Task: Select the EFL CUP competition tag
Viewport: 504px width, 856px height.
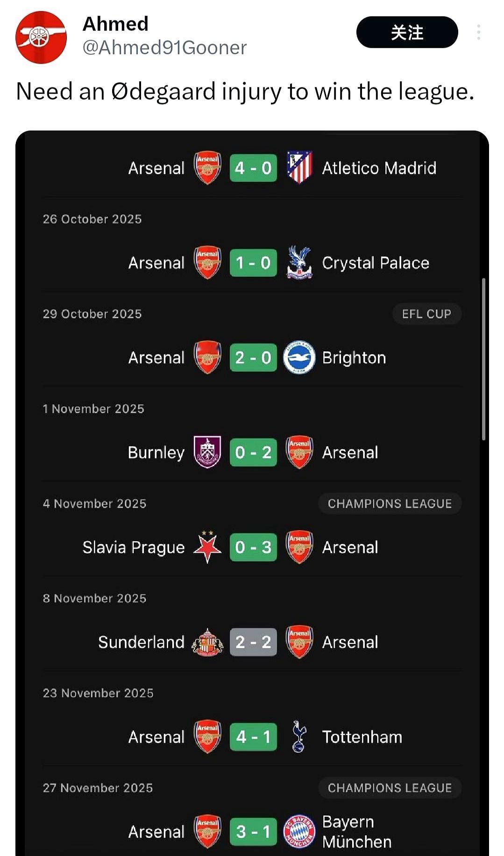Action: (x=426, y=314)
